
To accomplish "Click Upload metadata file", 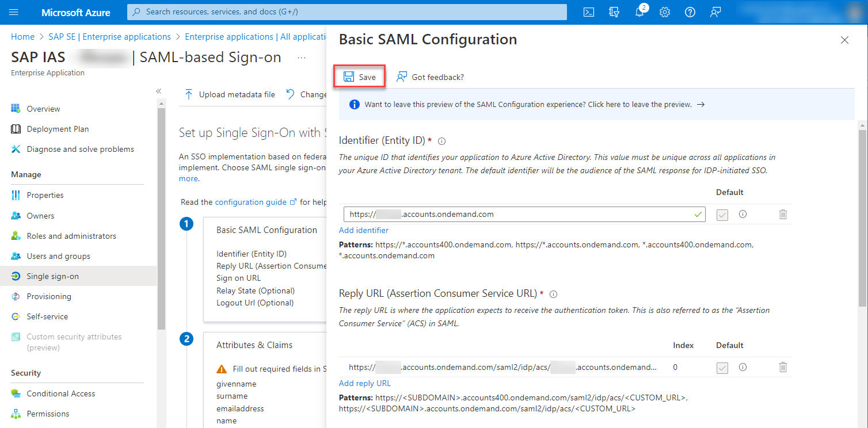I will [229, 94].
